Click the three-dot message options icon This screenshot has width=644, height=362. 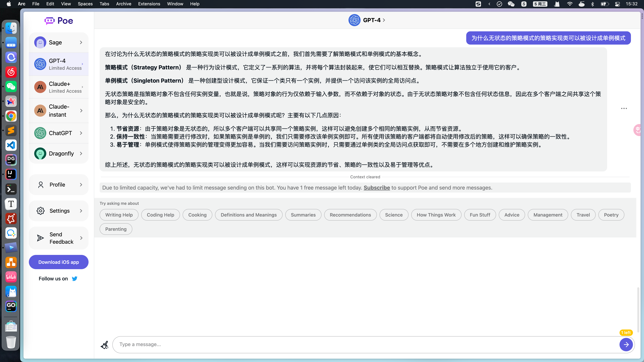(x=624, y=108)
